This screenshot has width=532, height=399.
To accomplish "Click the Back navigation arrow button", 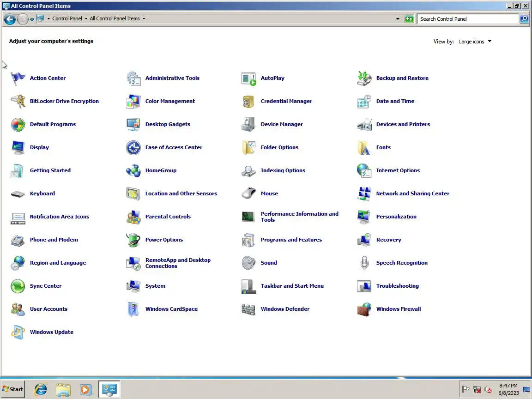I will [10, 19].
